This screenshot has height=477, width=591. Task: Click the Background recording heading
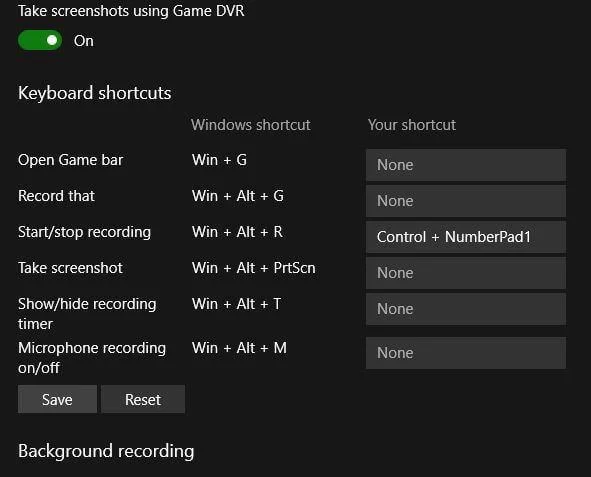click(106, 451)
